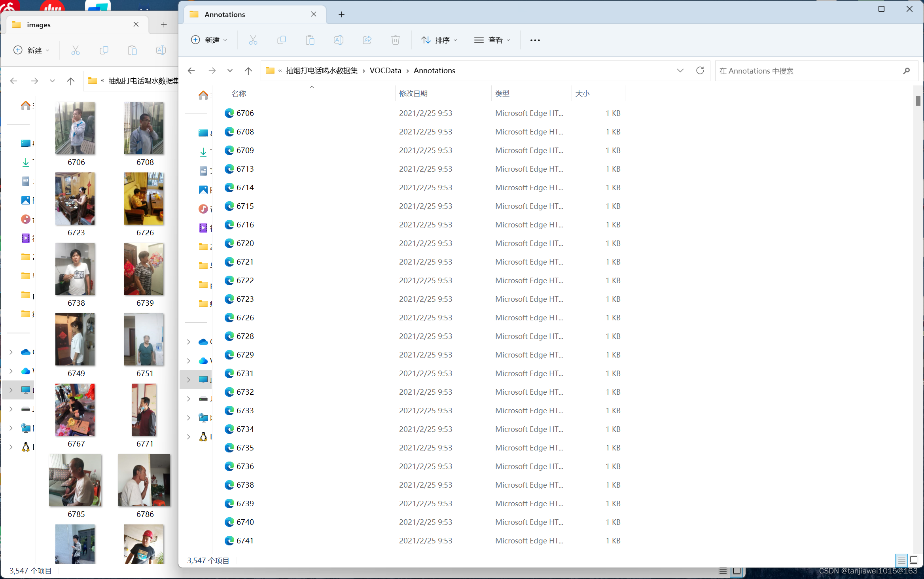Viewport: 924px width, 579px height.
Task: Click the Refresh icon beside address bar
Action: pyautogui.click(x=700, y=70)
